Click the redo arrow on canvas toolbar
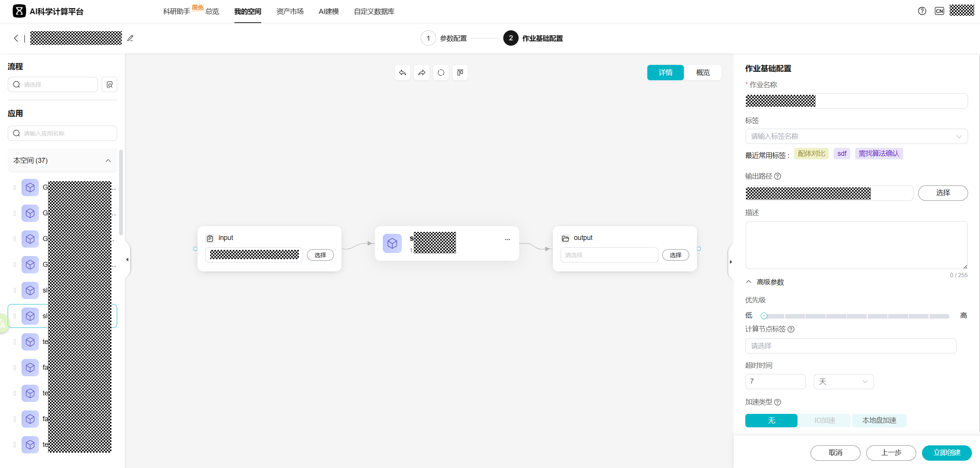Viewport: 980px width, 468px height. tap(421, 73)
